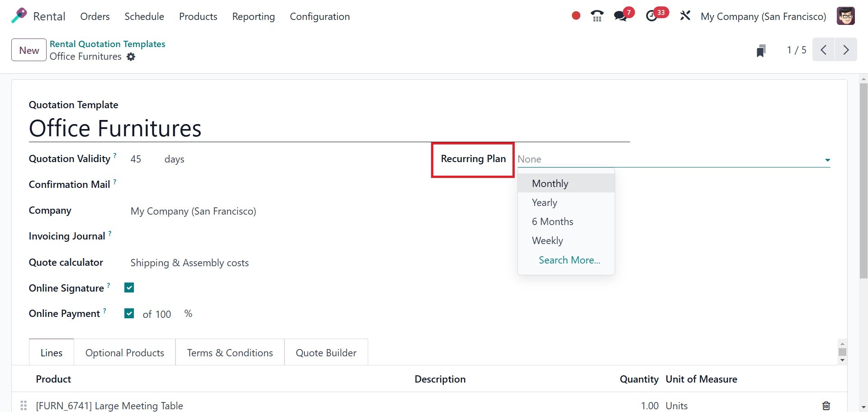The image size is (868, 412).
Task: Toggle the Online Signature checkbox
Action: [x=129, y=288]
